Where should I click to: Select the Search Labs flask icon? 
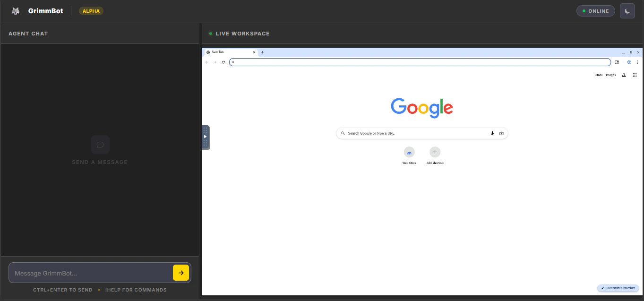624,75
